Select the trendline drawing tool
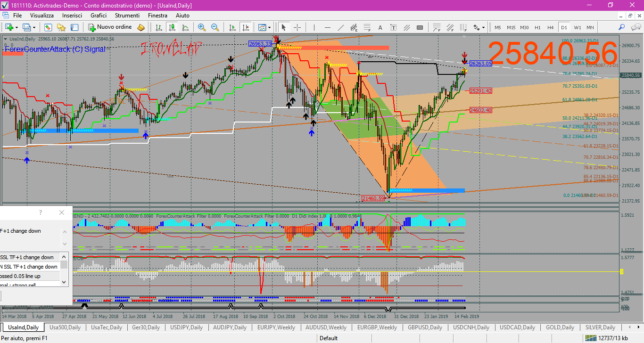 (x=340, y=27)
